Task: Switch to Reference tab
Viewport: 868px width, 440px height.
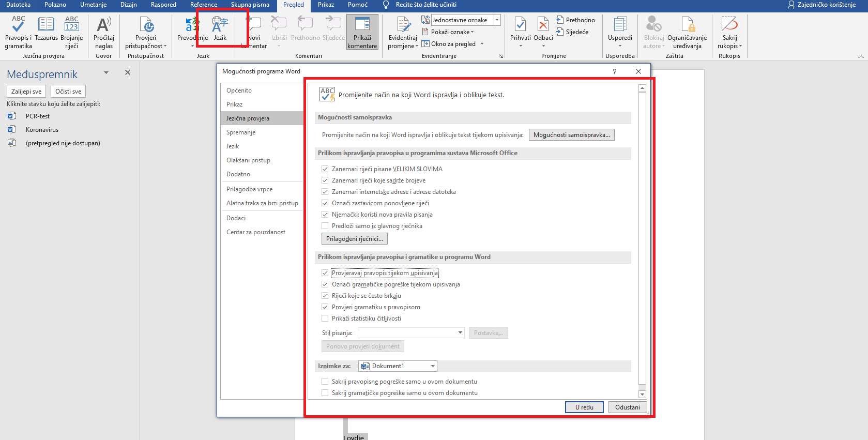Action: [x=204, y=5]
